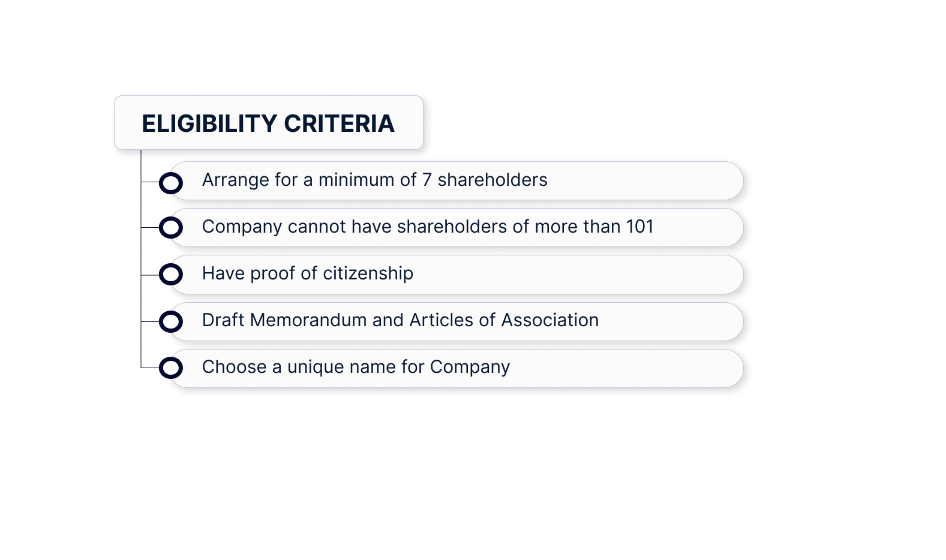Click the word 'Company' in the last item
Screen dimensions: 946x560
[470, 367]
